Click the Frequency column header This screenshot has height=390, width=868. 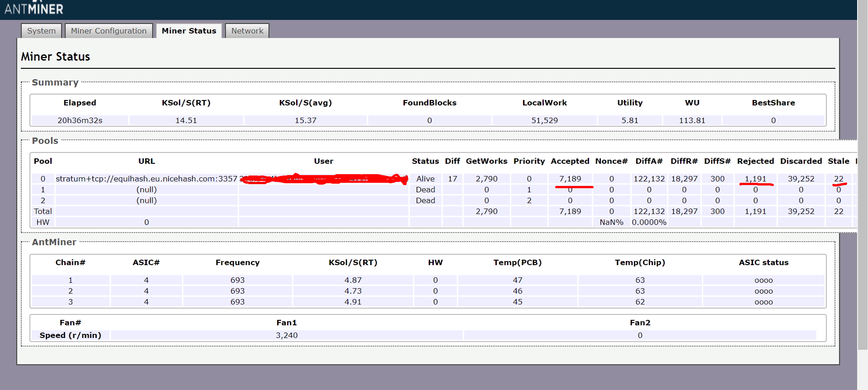237,262
